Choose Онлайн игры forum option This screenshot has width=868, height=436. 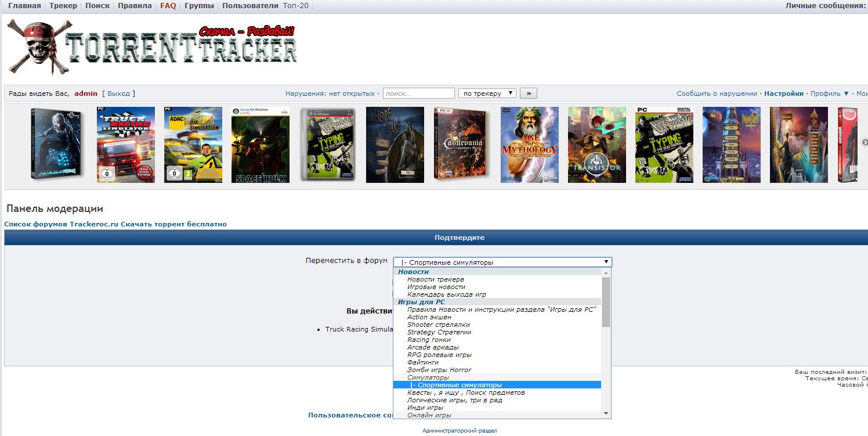coord(429,415)
